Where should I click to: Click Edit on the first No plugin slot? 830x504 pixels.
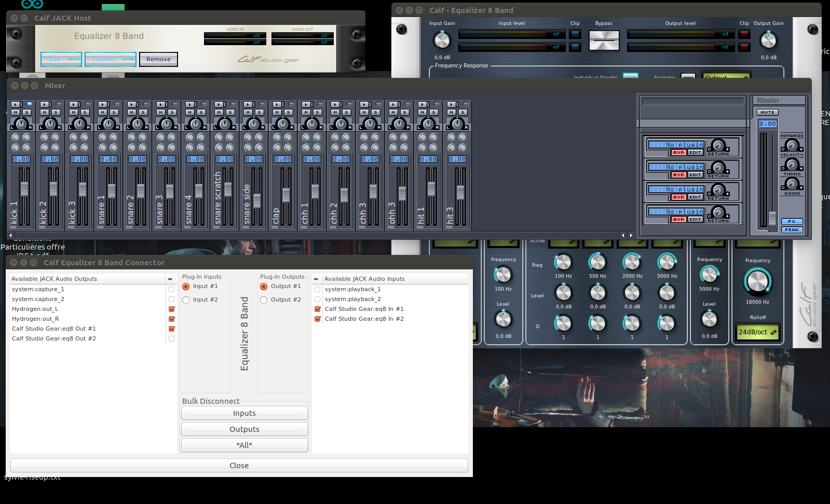[695, 153]
